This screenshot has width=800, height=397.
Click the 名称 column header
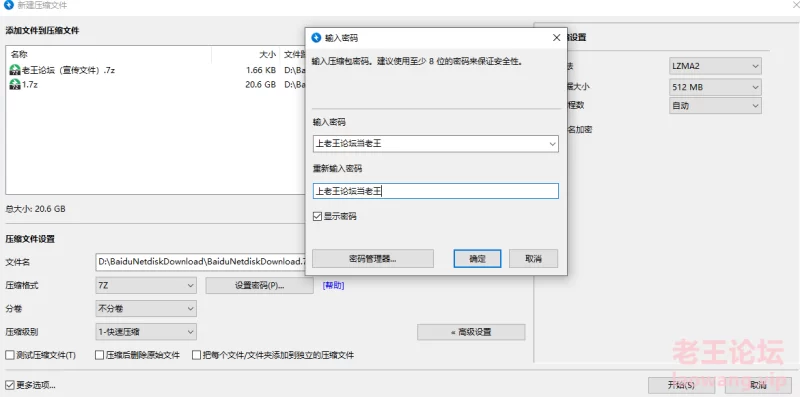pyautogui.click(x=19, y=54)
